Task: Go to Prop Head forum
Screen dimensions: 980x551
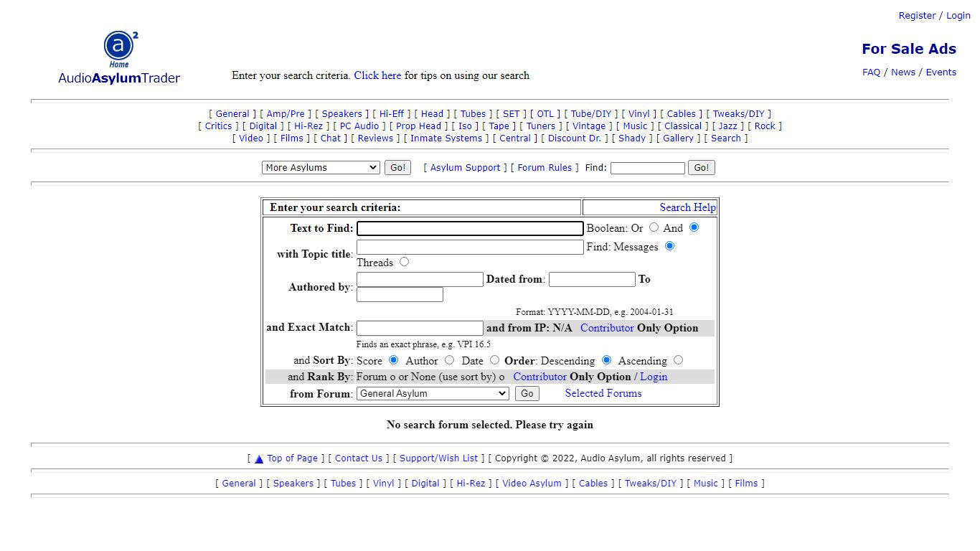Action: point(419,126)
